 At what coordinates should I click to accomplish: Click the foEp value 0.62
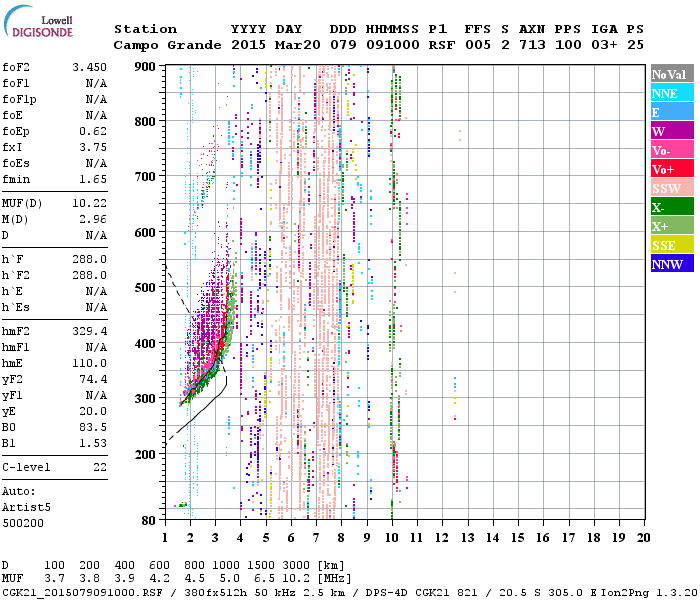93,132
